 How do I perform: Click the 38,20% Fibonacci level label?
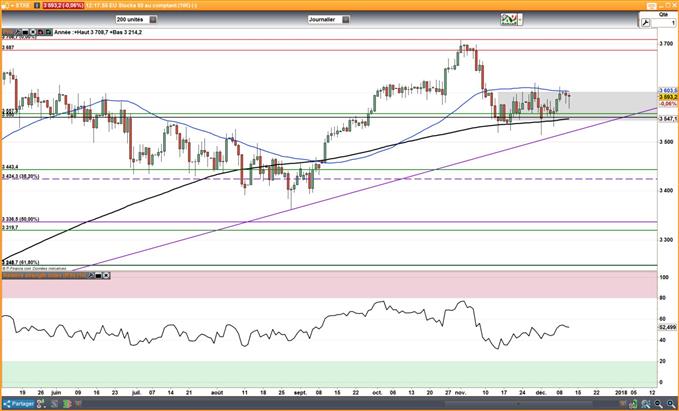tap(21, 177)
